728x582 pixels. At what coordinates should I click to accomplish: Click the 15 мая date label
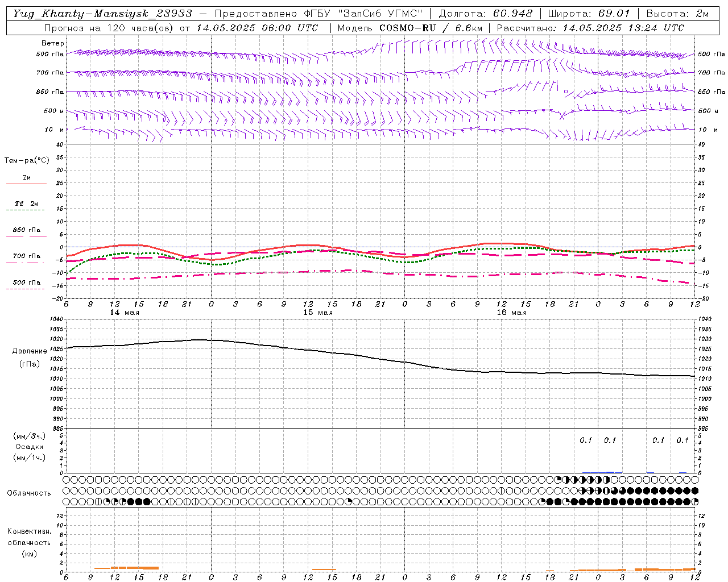click(318, 313)
